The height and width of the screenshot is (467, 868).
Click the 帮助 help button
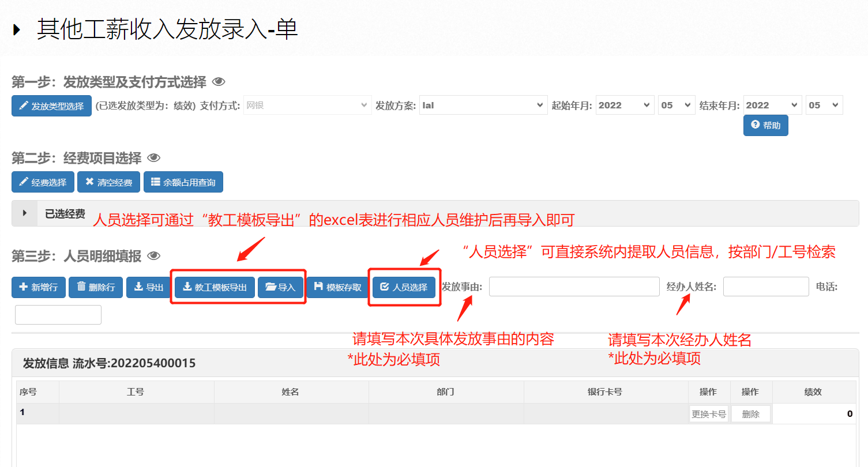pyautogui.click(x=765, y=125)
